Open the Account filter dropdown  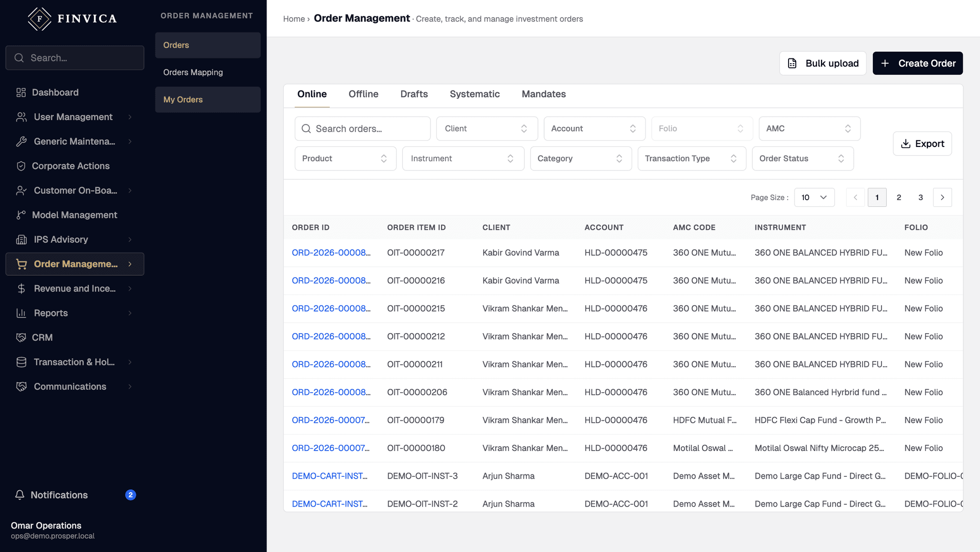[x=595, y=129]
